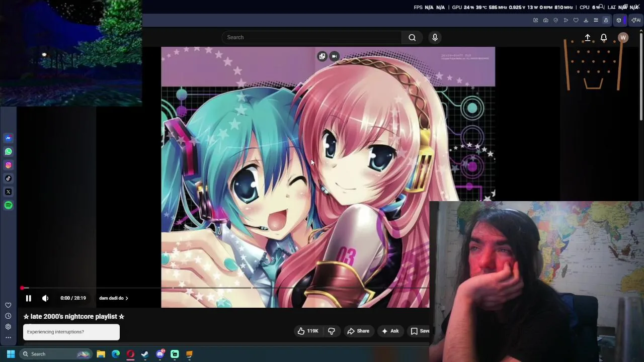Image resolution: width=644 pixels, height=362 pixels.
Task: Open the shield privacy protection icon
Action: 555,20
